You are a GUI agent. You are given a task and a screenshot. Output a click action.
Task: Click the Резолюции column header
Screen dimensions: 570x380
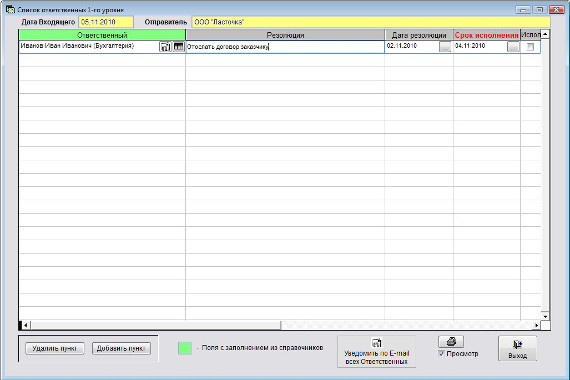tap(285, 35)
